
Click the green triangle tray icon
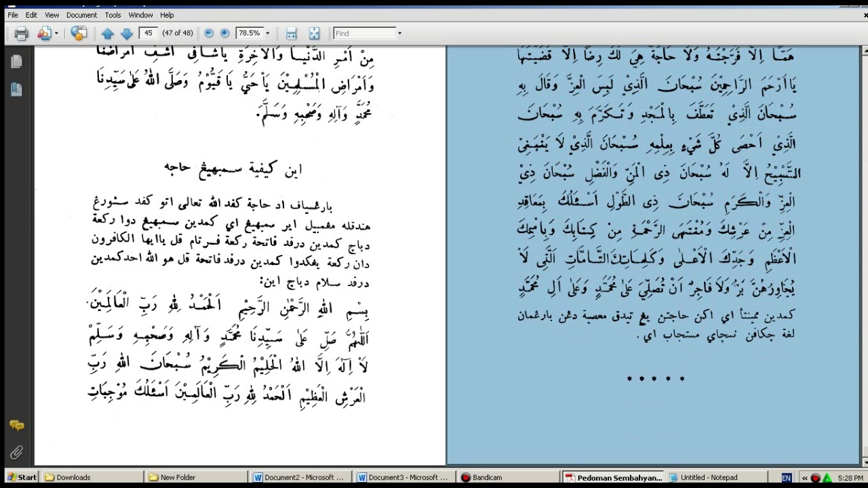pos(827,478)
